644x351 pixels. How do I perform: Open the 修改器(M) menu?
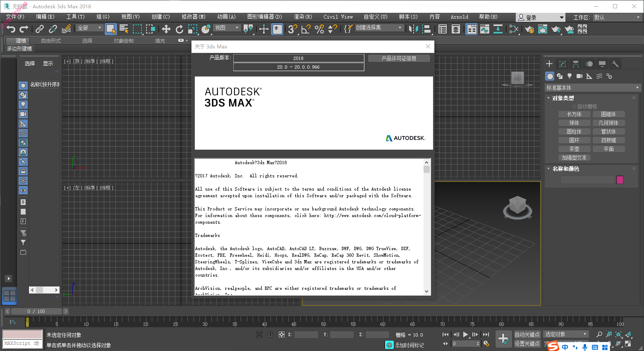[x=194, y=17]
